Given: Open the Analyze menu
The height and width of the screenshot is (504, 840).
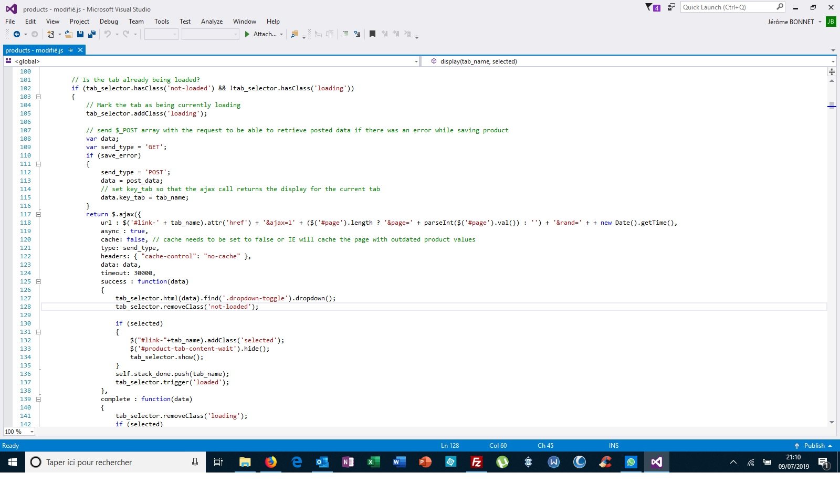Looking at the screenshot, I should [x=212, y=22].
